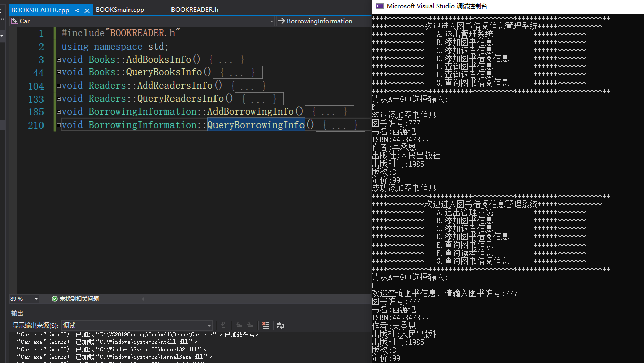Open the output source dropdown showing 调试
This screenshot has height=363, width=644.
[x=209, y=326]
